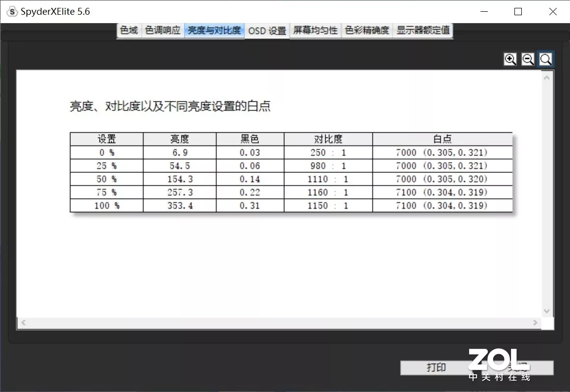Click the horizontal scroll right arrow
Screen dimensions: 570x392
pyautogui.click(x=535, y=322)
